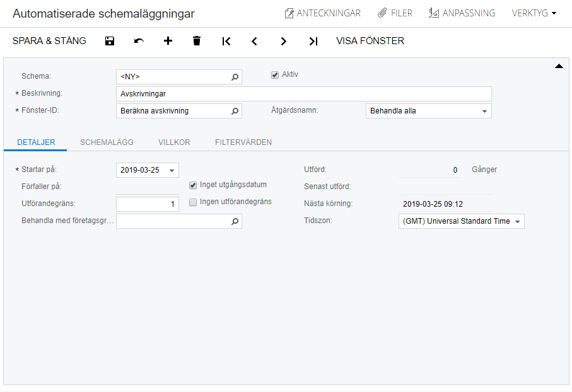The image size is (572, 392).
Task: Click the Utförandegräns number field
Action: click(148, 204)
